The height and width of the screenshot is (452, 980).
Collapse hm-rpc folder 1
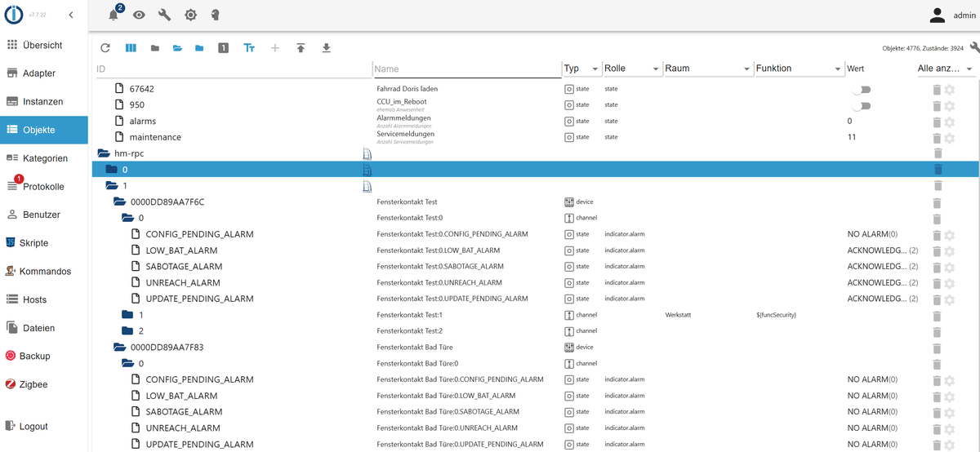pos(112,186)
